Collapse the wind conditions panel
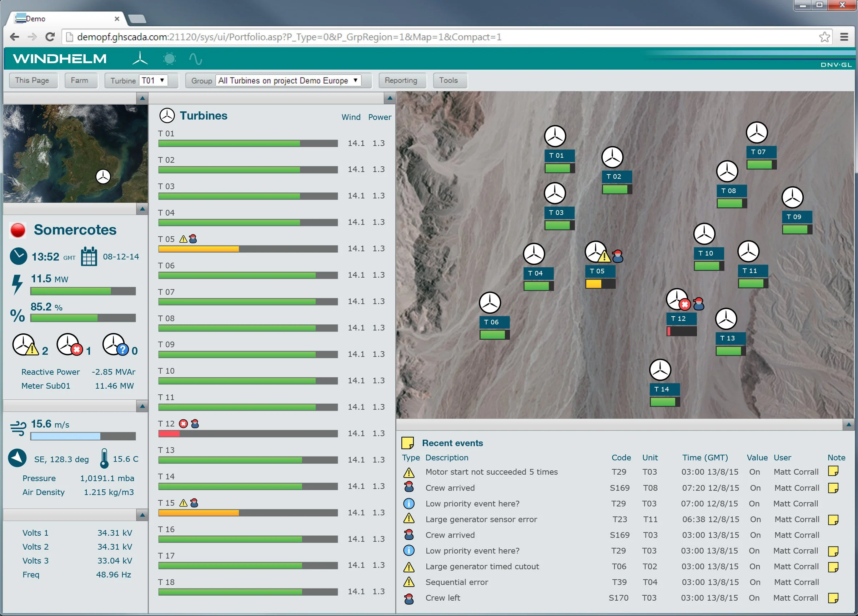Viewport: 858px width, 616px height. point(142,406)
